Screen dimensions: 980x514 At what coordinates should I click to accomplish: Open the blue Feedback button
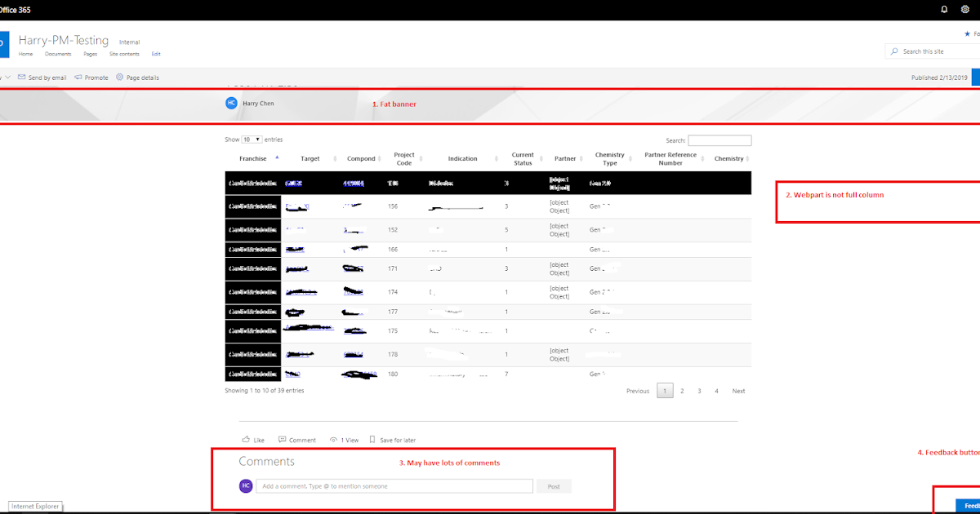pos(968,506)
